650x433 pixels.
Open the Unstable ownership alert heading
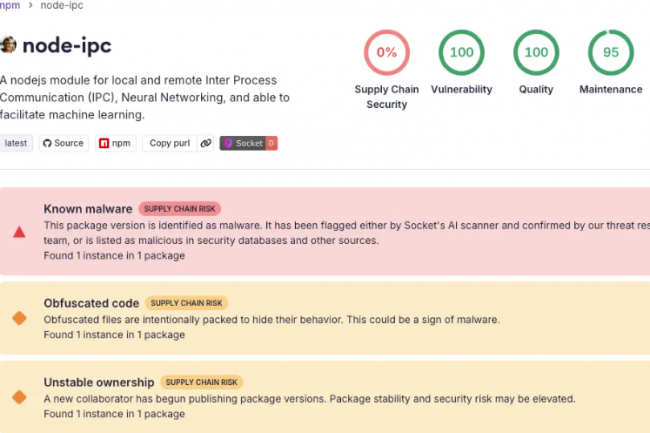pos(99,382)
